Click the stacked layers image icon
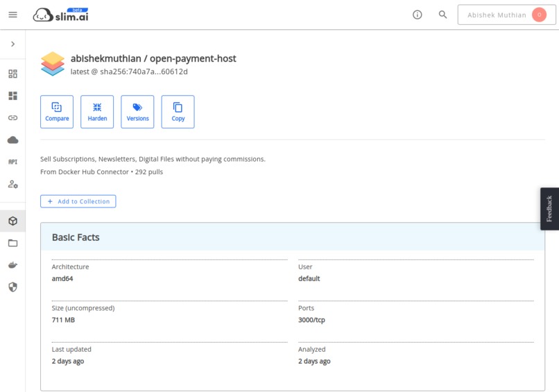Image resolution: width=559 pixels, height=392 pixels. coord(53,64)
